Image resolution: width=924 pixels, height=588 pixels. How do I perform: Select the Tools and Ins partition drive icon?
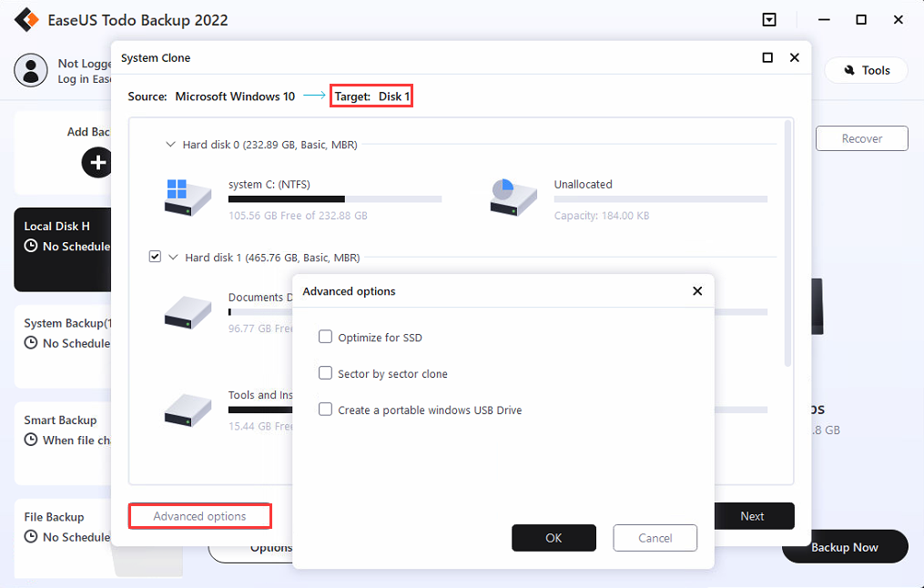[x=188, y=411]
